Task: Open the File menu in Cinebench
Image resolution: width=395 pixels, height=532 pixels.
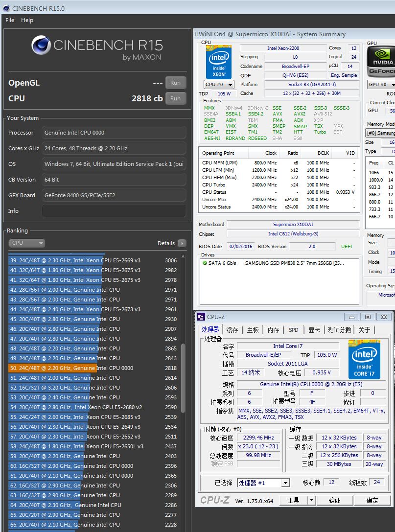Action: 9,20
